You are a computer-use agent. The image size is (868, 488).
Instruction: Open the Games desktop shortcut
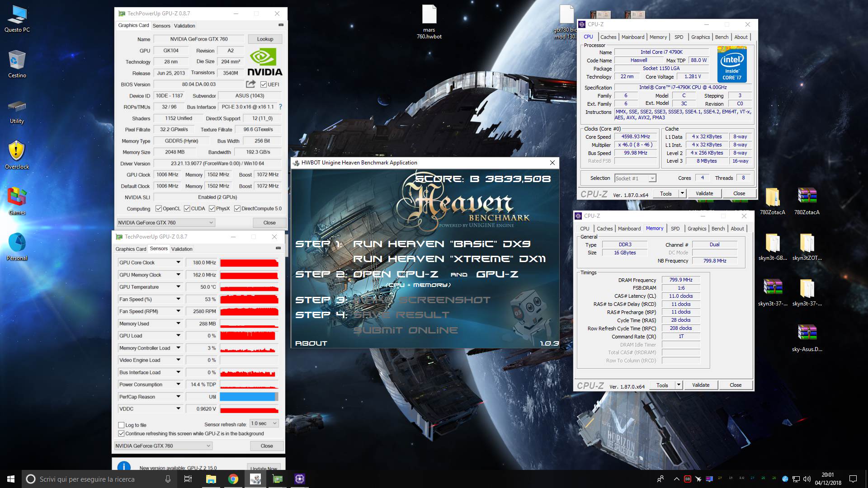(x=17, y=201)
